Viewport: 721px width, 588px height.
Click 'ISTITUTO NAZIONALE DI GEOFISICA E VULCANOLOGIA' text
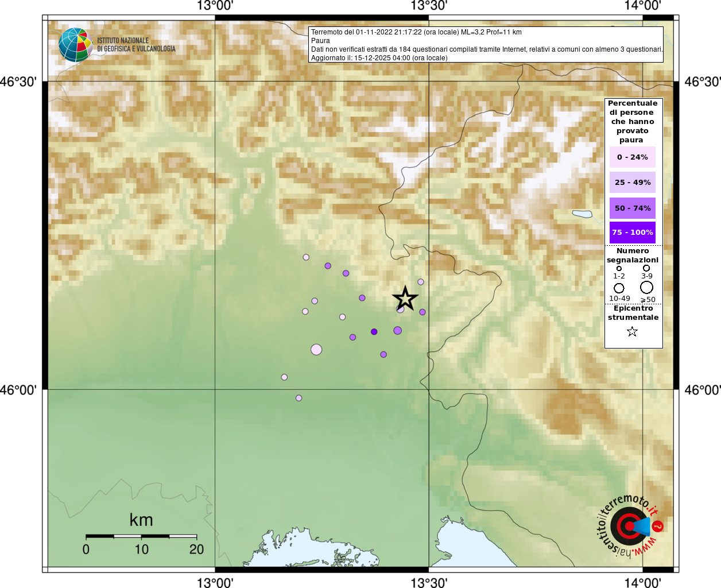pos(136,45)
